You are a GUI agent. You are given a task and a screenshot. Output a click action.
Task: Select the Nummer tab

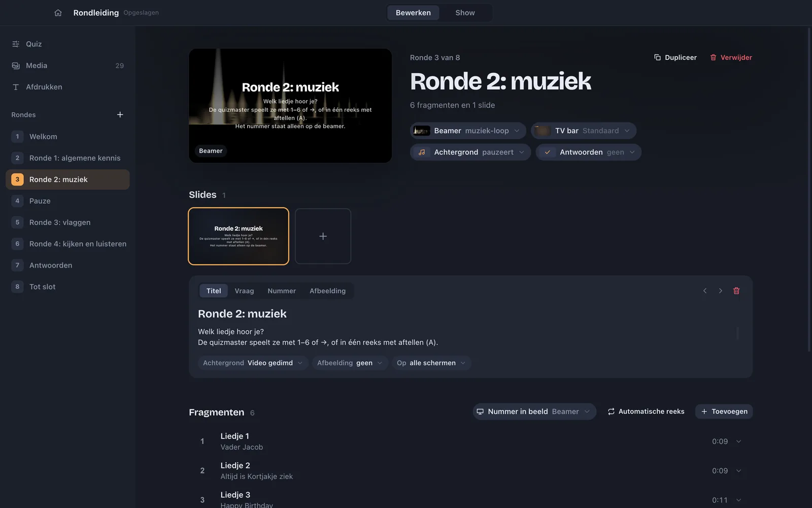(x=282, y=291)
